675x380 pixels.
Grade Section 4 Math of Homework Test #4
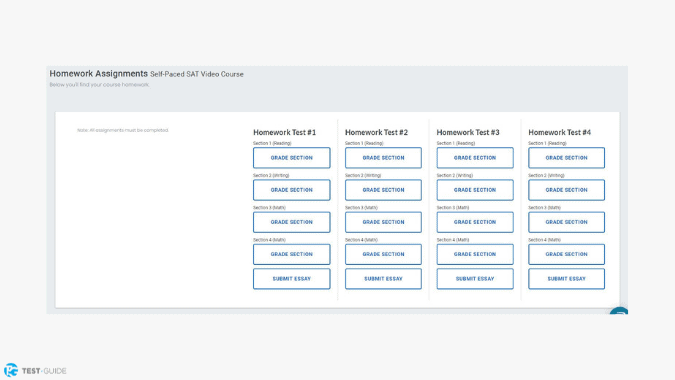[567, 254]
